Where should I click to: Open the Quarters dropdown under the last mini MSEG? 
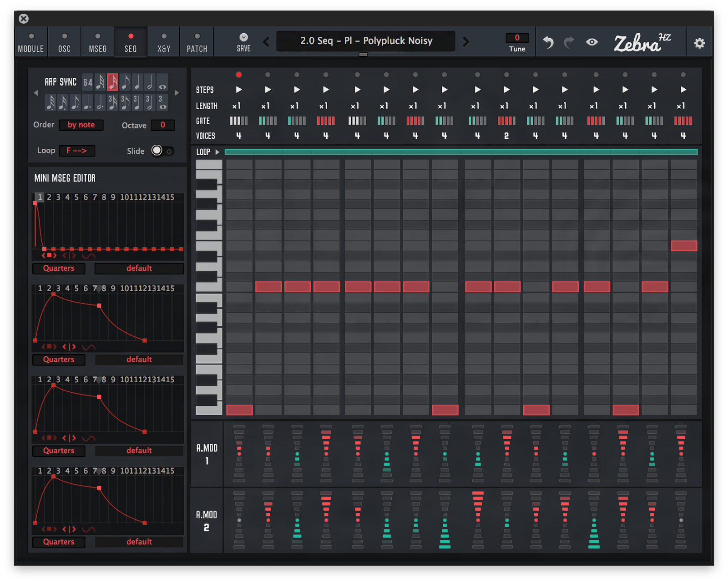pyautogui.click(x=59, y=542)
